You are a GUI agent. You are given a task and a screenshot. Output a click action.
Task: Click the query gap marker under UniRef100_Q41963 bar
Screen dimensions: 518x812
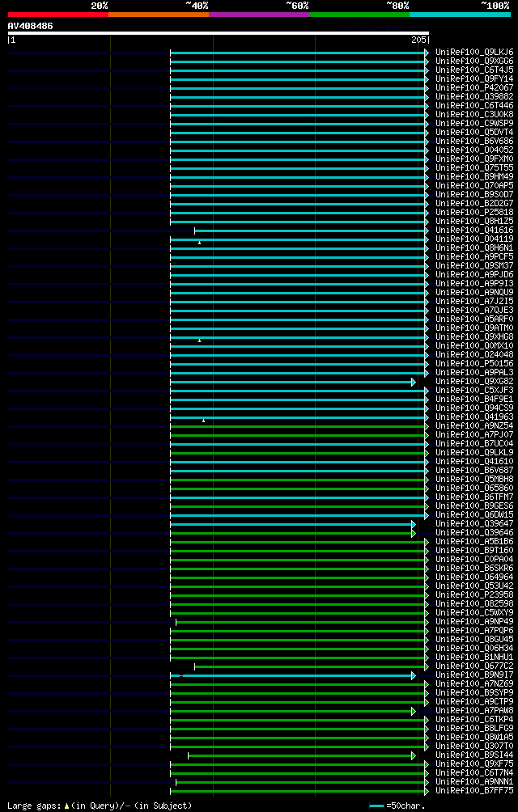click(204, 421)
